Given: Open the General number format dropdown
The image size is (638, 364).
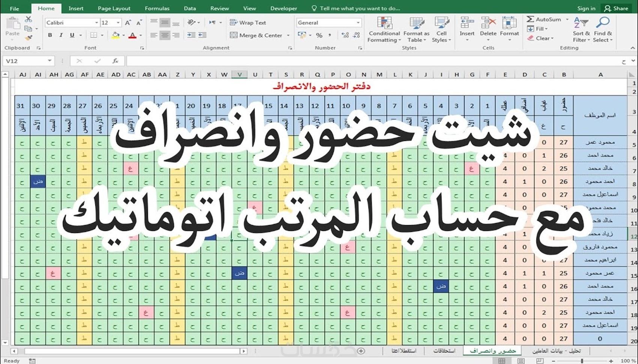Looking at the screenshot, I should [x=358, y=23].
